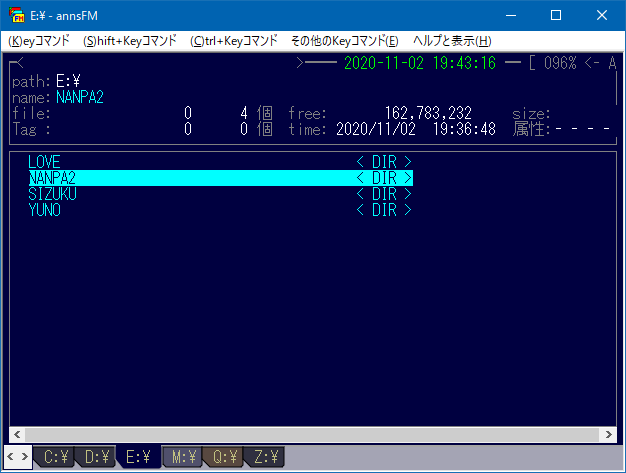This screenshot has width=626, height=473.
Task: Click the time value 2020/11/02 19:36:48
Action: point(416,129)
